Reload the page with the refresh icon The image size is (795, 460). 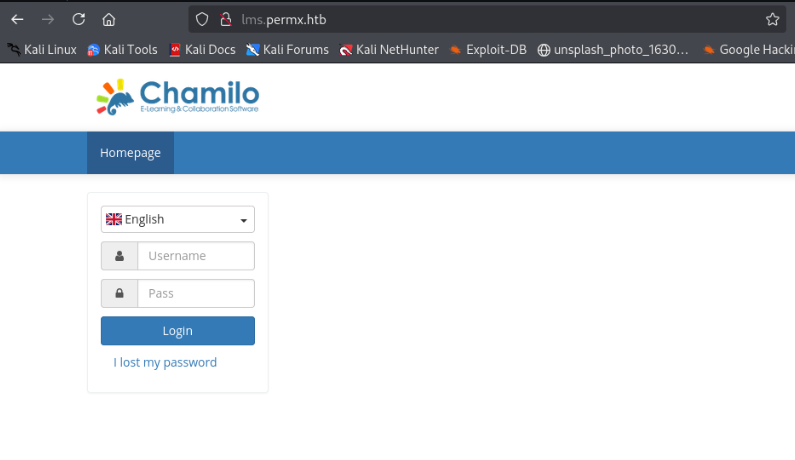(79, 19)
